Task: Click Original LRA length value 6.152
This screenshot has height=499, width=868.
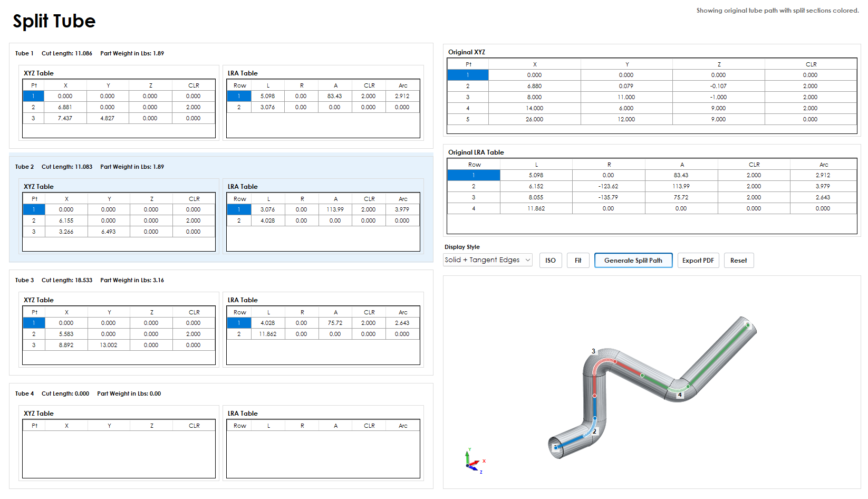Action: point(536,186)
